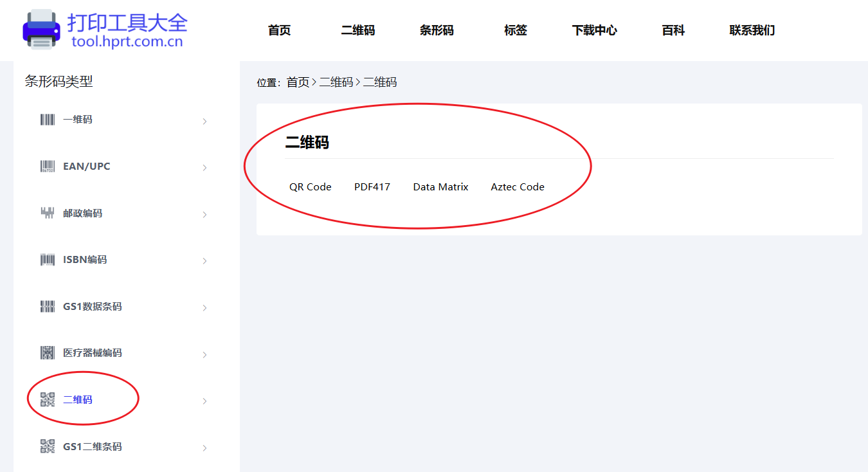Open the 百科 top navigation item

coord(673,30)
